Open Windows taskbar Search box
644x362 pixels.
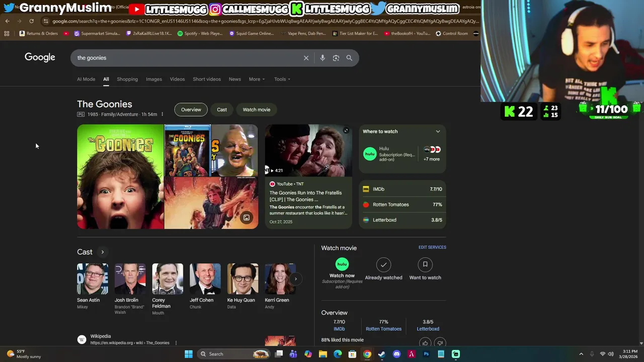[234, 354]
